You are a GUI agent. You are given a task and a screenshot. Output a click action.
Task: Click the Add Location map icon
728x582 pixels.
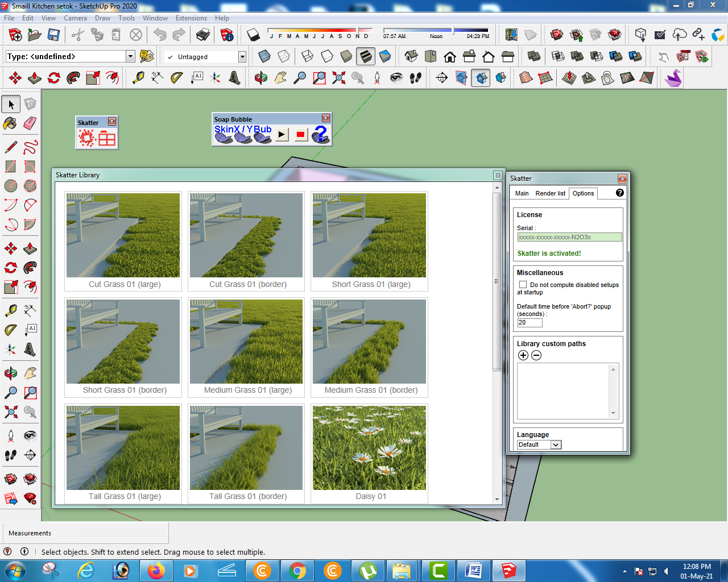click(511, 35)
